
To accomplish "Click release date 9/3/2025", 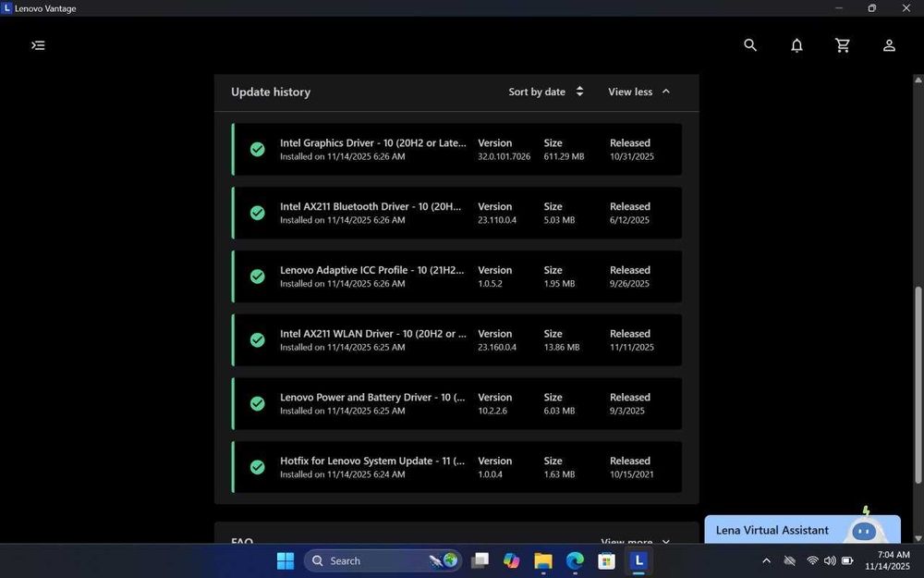I will pyautogui.click(x=627, y=412).
